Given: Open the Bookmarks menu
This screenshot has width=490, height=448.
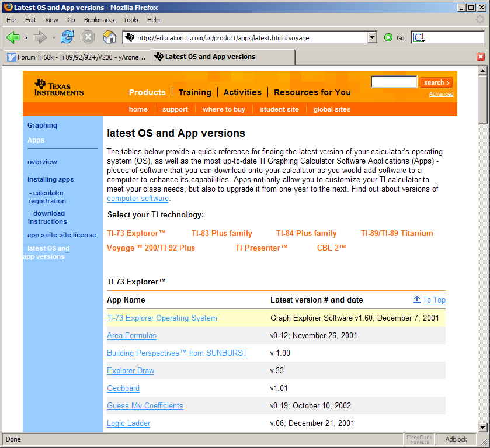Looking at the screenshot, I should pyautogui.click(x=99, y=20).
